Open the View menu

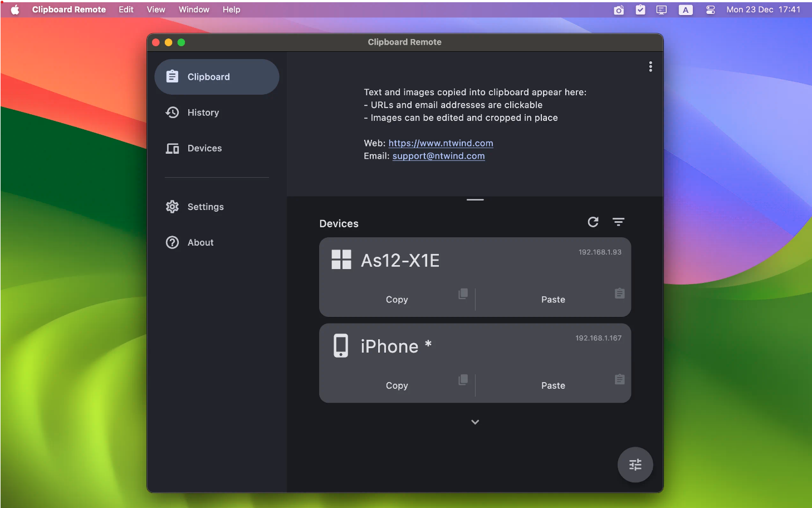[x=156, y=9]
